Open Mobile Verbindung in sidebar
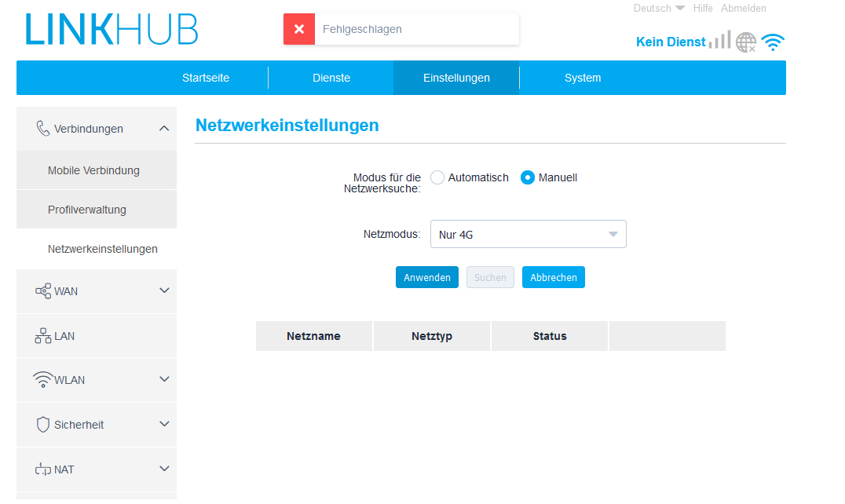Screen dimensions: 845x504 click(x=93, y=170)
